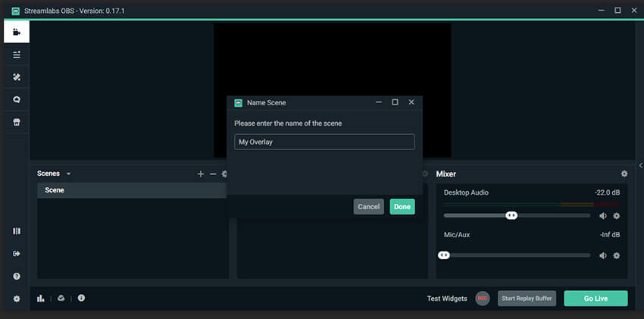Open Desktop Audio source settings gear
Screen dimensions: 644x319
coord(617,216)
